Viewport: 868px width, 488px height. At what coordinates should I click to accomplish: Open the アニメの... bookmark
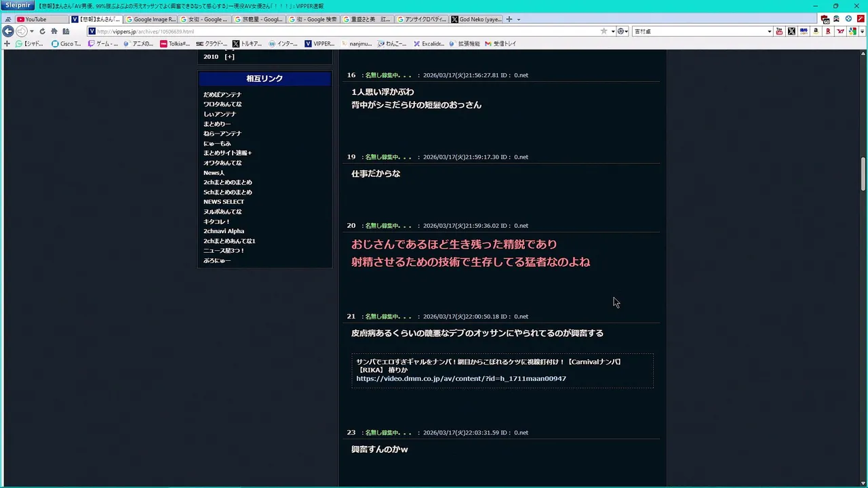pos(138,43)
